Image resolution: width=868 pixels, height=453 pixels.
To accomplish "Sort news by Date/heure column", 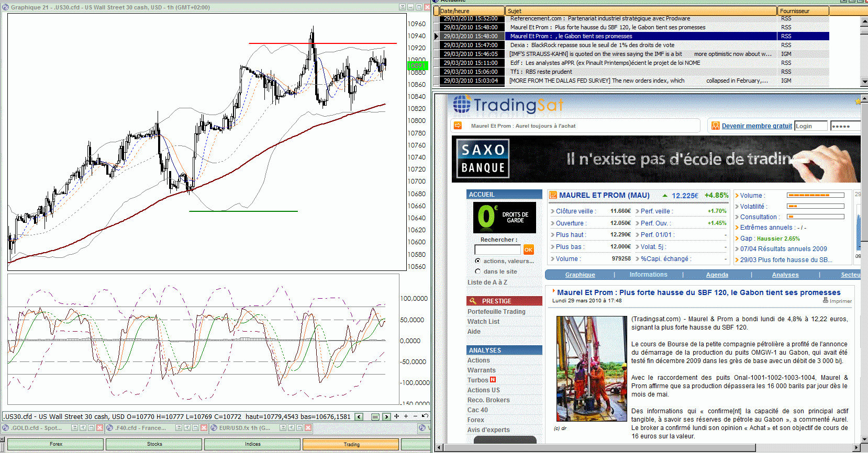I will tap(472, 11).
